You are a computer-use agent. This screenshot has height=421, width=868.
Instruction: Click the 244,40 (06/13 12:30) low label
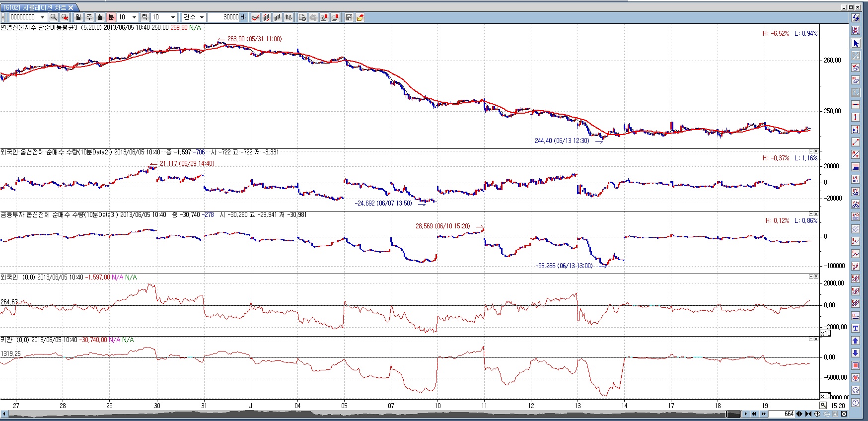tap(562, 140)
